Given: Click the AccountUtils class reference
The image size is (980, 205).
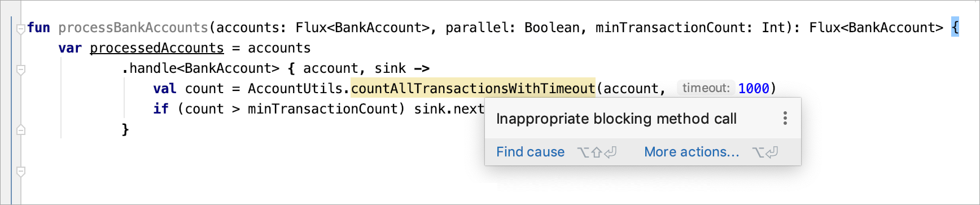Looking at the screenshot, I should point(295,89).
